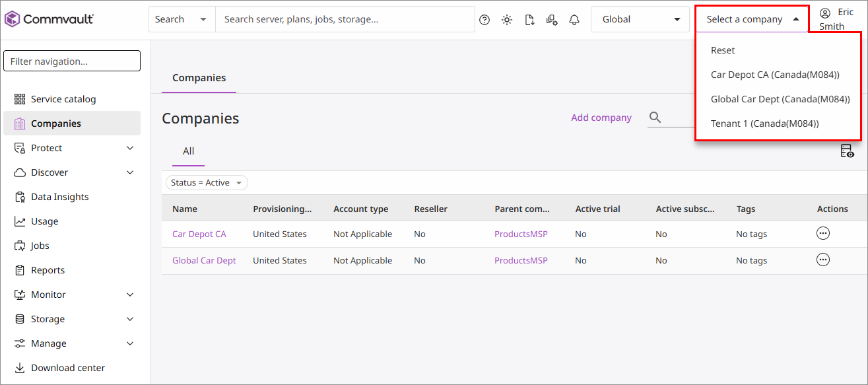Open the settings gear panel icon in header
Image resolution: width=868 pixels, height=385 pixels.
tap(552, 20)
